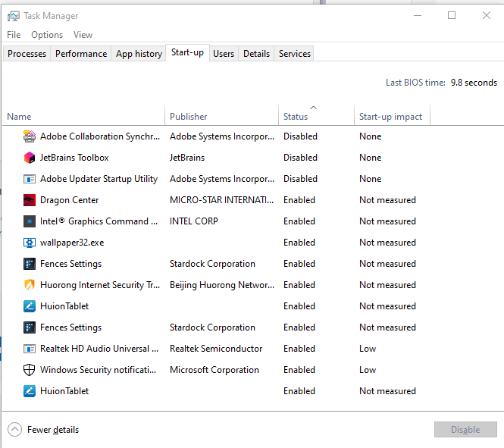Switch to the Details tab
The width and height of the screenshot is (504, 448).
[256, 53]
